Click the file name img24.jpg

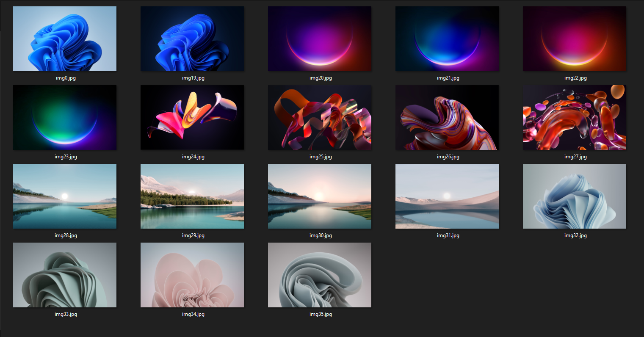(193, 157)
